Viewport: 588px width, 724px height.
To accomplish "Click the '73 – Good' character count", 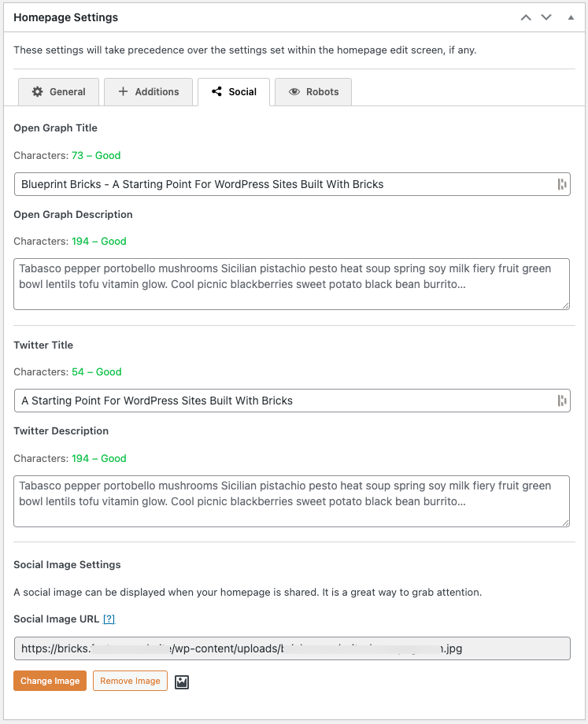I will pyautogui.click(x=96, y=156).
